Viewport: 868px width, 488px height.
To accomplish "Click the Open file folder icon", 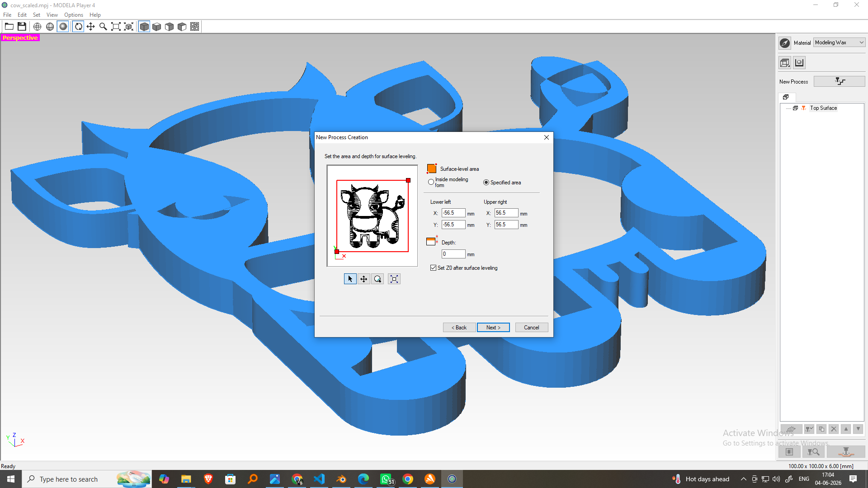I will [x=9, y=27].
